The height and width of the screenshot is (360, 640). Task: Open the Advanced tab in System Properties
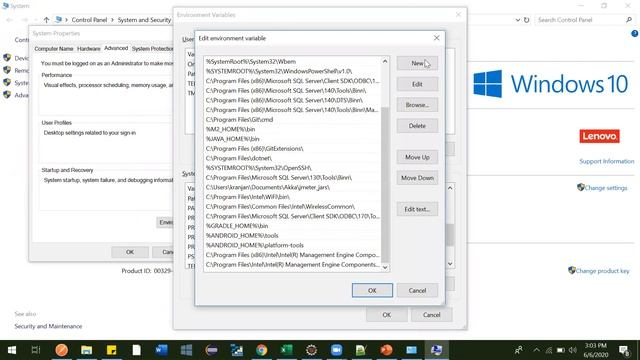(x=116, y=48)
